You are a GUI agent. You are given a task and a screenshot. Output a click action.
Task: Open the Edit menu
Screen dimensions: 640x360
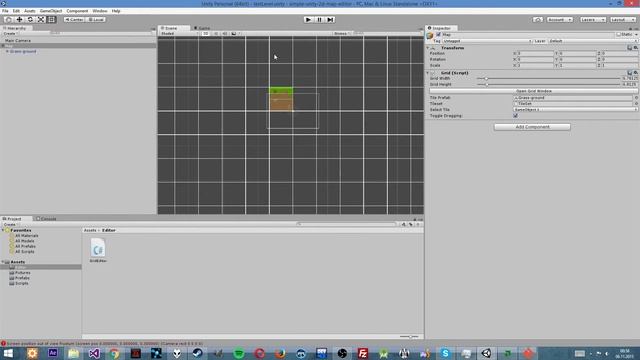tap(16, 11)
